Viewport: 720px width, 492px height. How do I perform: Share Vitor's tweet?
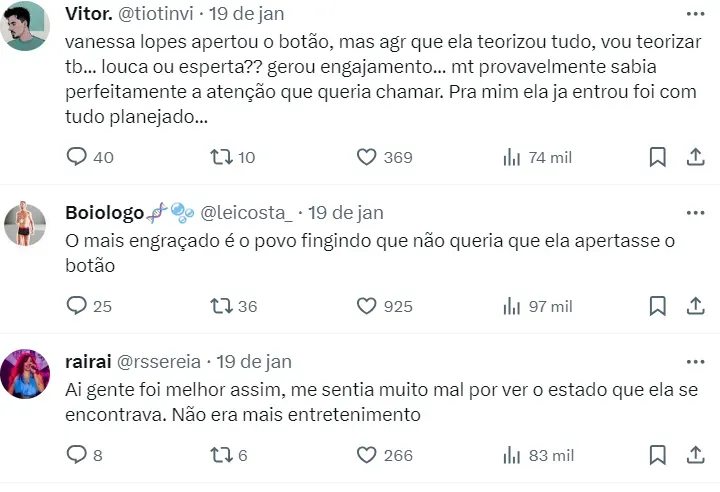[696, 157]
